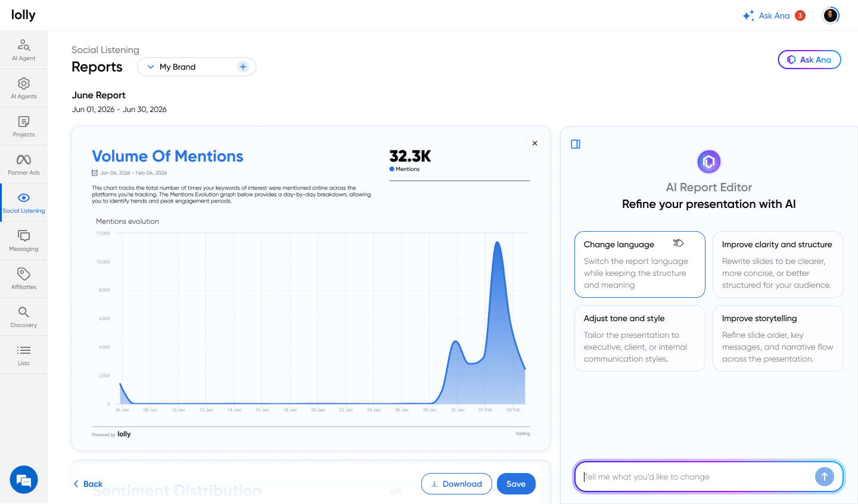
Task: Open Affiliattes tag icon
Action: pos(24,274)
